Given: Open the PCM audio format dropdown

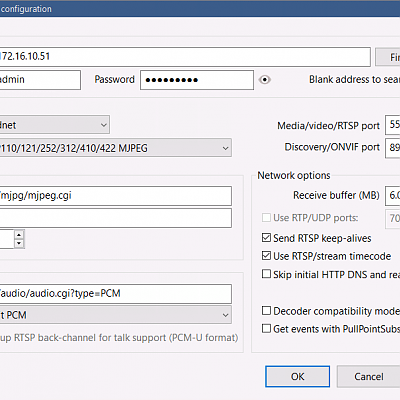Looking at the screenshot, I should tap(115, 315).
